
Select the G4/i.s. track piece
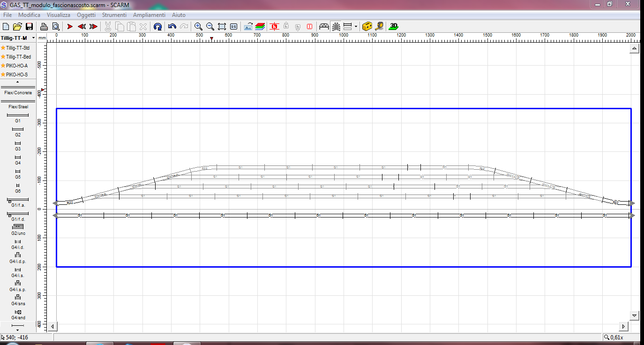18,272
